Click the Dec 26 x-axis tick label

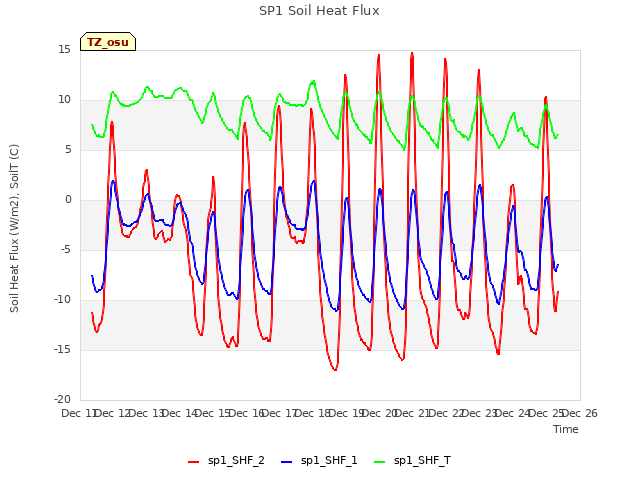[x=580, y=413]
